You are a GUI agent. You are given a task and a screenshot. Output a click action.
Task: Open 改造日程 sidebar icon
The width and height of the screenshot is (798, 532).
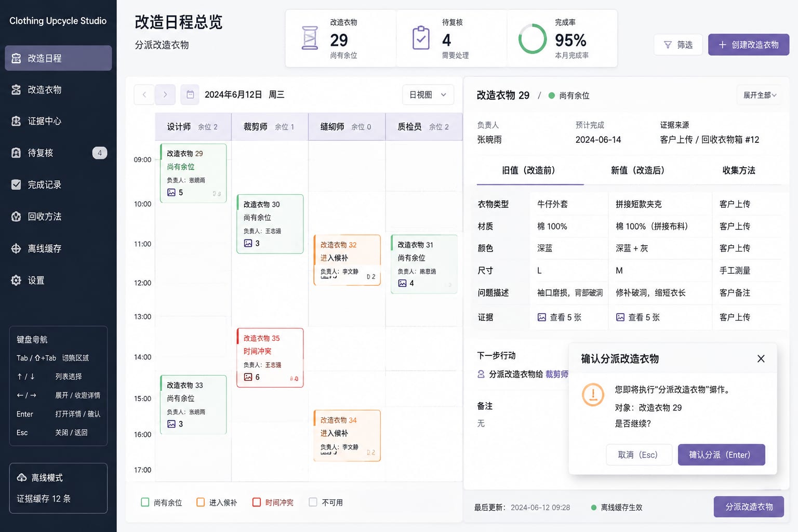pyautogui.click(x=17, y=58)
